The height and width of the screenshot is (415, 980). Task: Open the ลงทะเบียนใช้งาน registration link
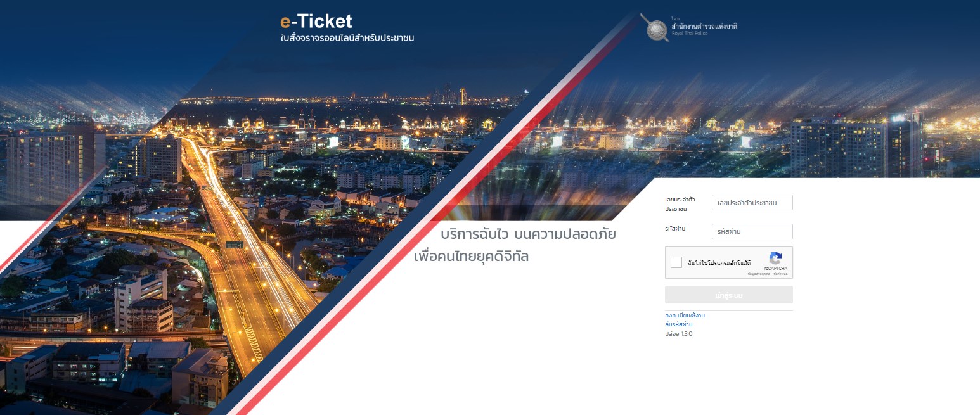click(685, 316)
